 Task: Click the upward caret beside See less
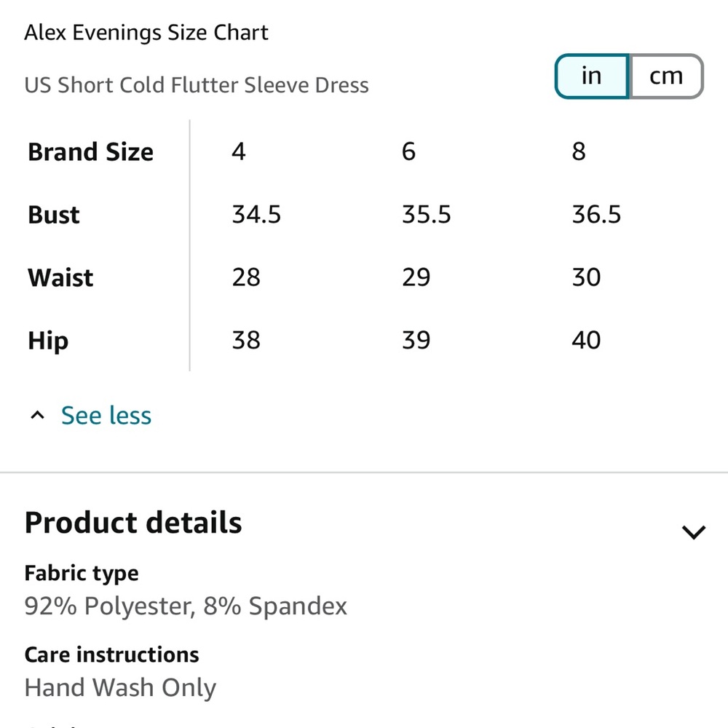coord(38,415)
